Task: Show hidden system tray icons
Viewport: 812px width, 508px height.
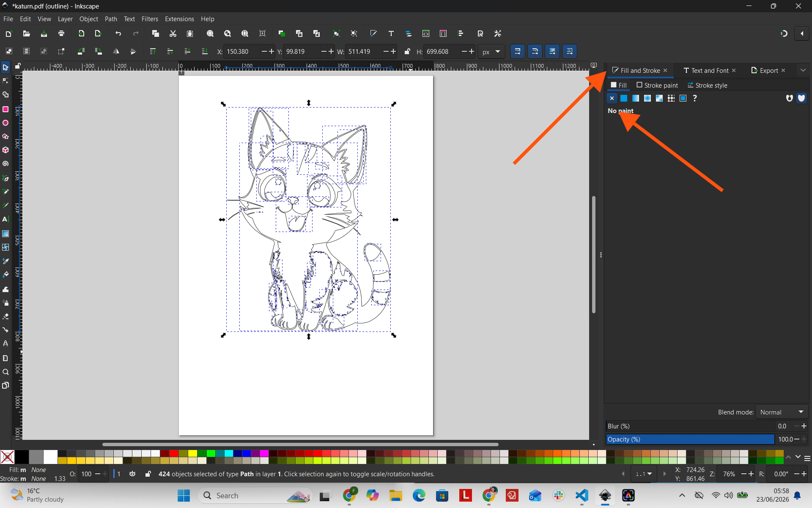Action: tap(682, 495)
